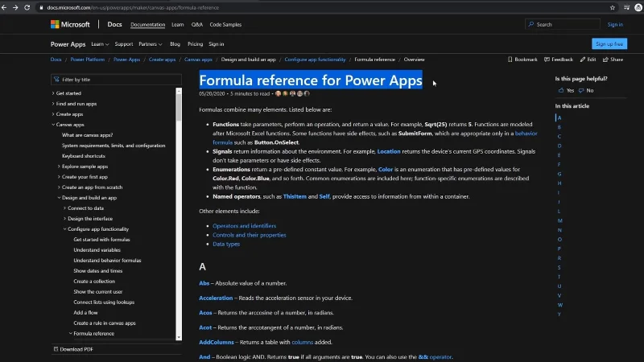The width and height of the screenshot is (644, 362).
Task: Open the ThisItem operator link
Action: click(295, 196)
